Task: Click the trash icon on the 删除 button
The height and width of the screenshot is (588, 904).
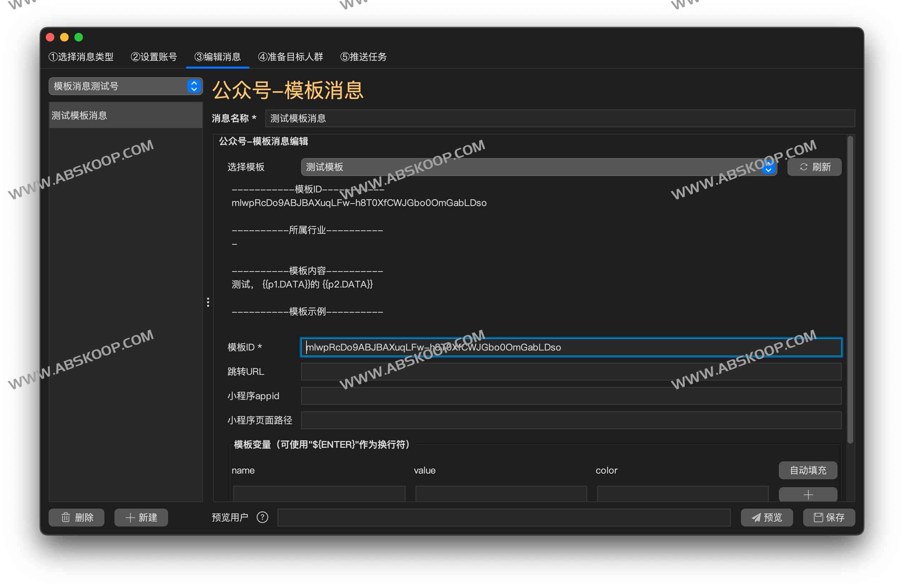Action: 66,517
